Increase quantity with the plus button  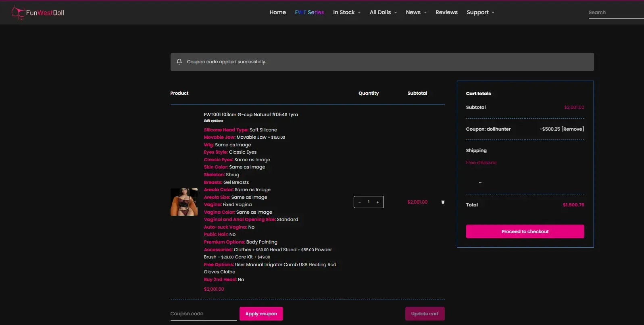tap(377, 202)
